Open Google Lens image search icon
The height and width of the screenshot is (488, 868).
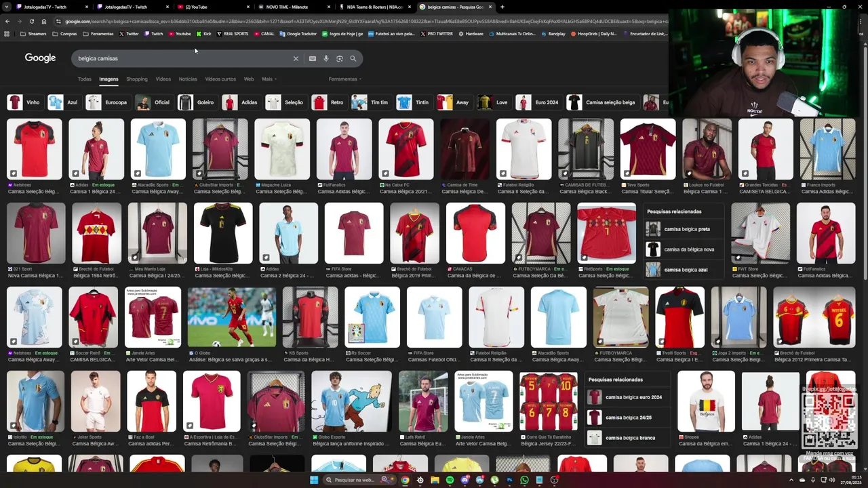coord(340,58)
